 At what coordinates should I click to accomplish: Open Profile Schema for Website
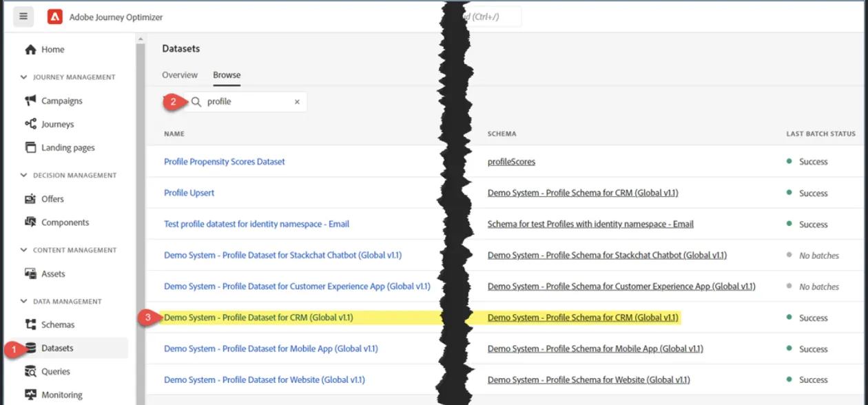tap(589, 380)
